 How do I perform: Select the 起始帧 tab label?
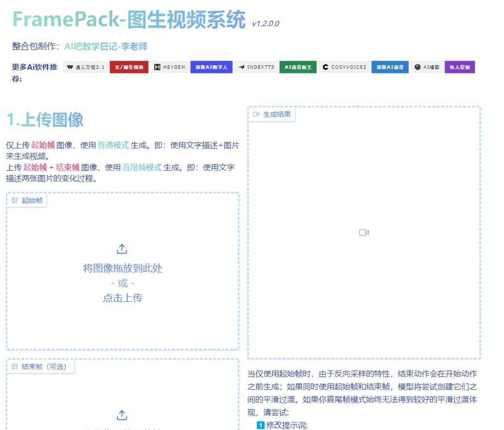pos(32,200)
